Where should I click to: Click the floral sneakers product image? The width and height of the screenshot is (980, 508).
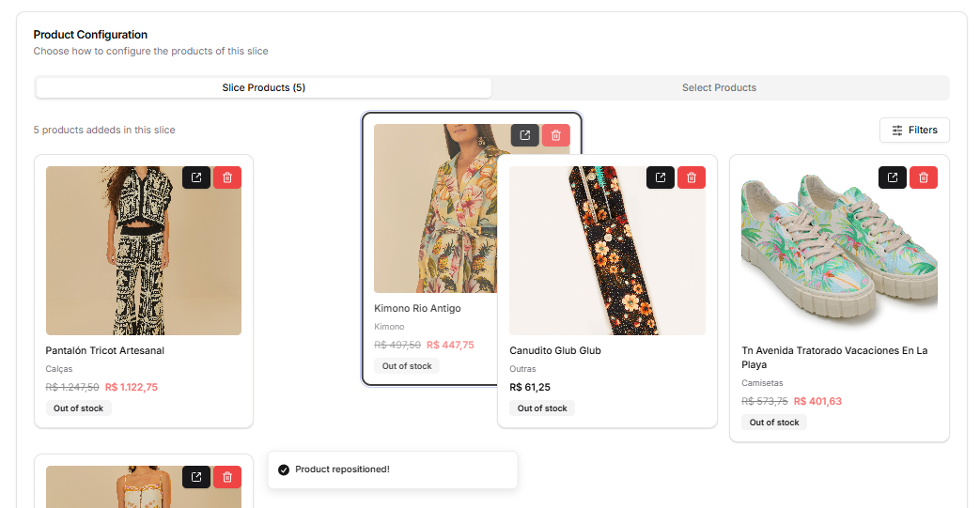[x=839, y=251]
